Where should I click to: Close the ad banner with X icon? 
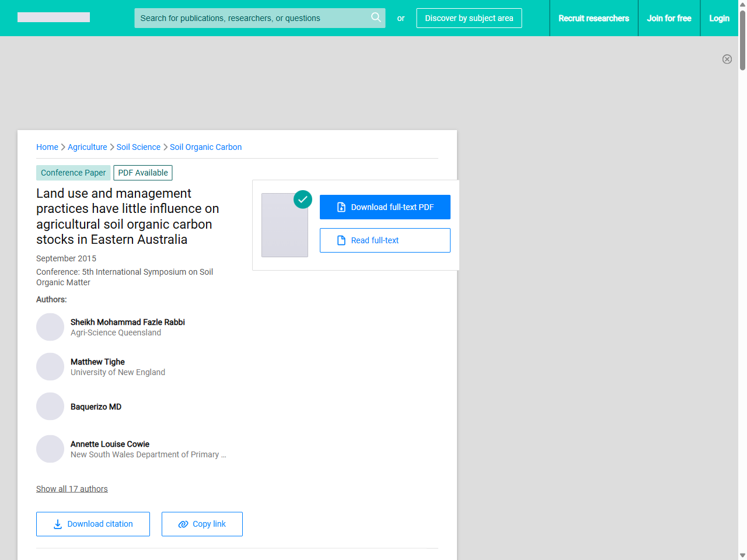(727, 59)
